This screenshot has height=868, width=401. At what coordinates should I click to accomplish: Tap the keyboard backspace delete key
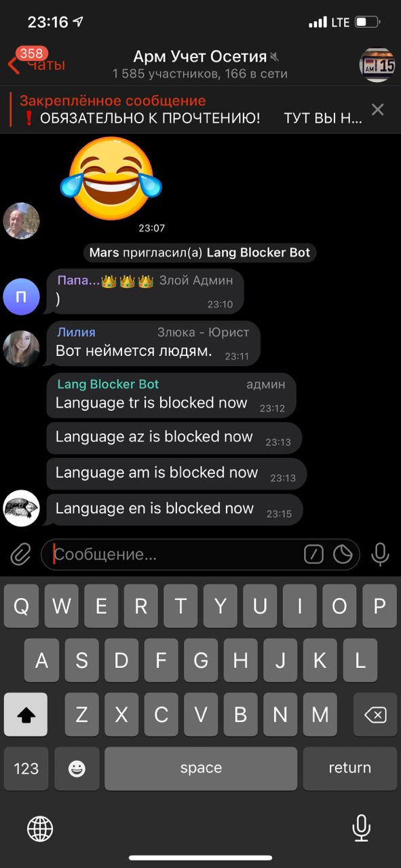(x=375, y=714)
